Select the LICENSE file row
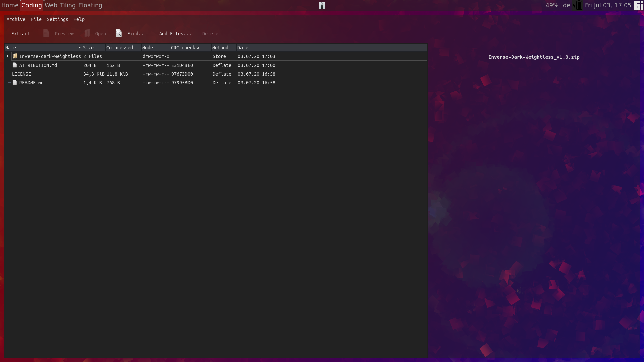 21,74
